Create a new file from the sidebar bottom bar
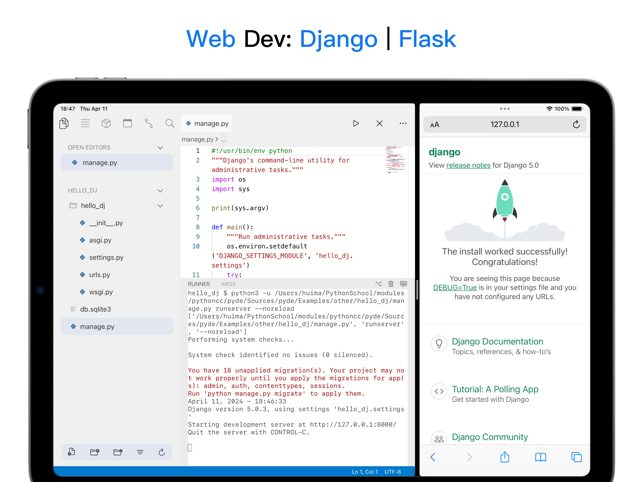The image size is (643, 482). pos(71,452)
